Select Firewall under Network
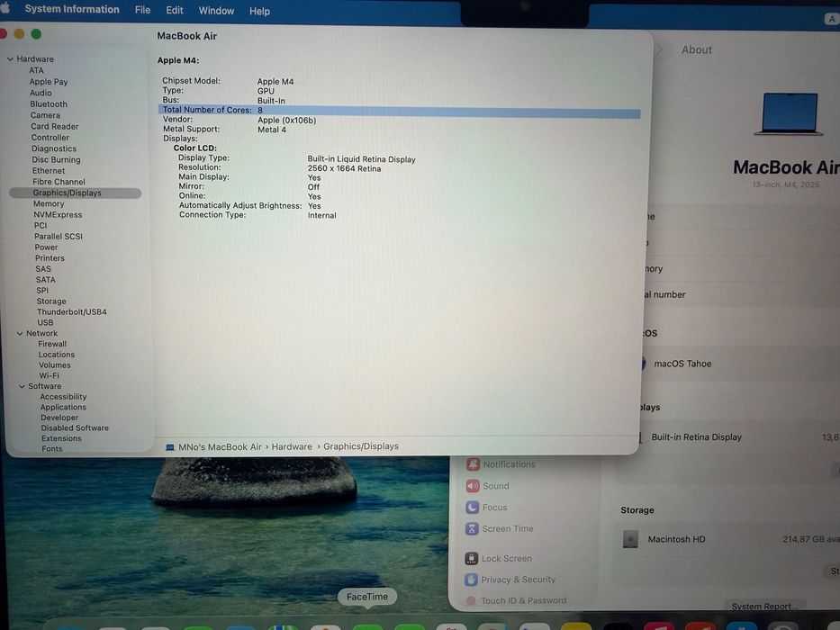This screenshot has width=840, height=630. point(52,344)
